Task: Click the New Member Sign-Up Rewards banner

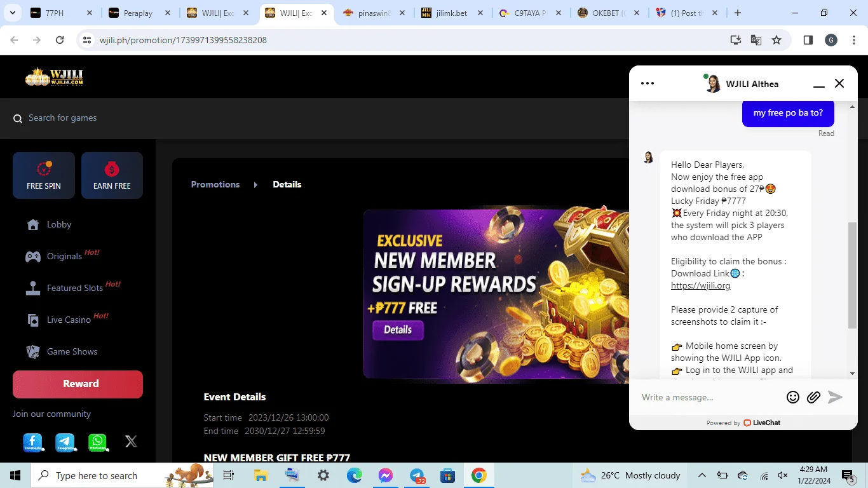Action: tap(496, 295)
